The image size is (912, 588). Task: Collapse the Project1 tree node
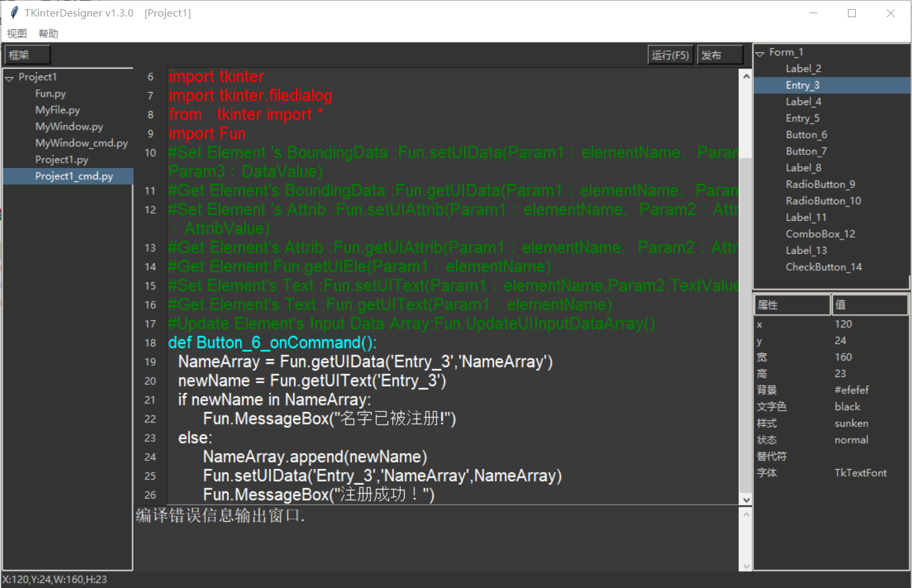pos(9,78)
